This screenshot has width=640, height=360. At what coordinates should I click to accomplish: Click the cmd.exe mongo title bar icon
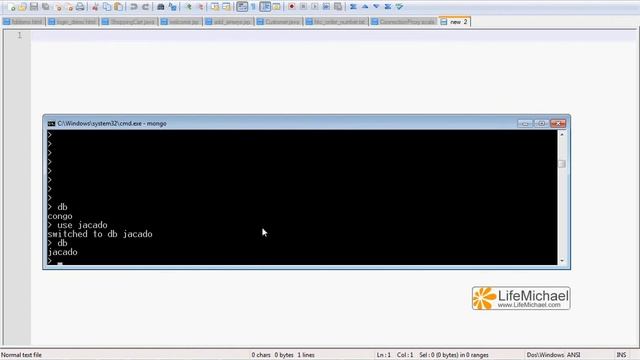[x=51, y=123]
